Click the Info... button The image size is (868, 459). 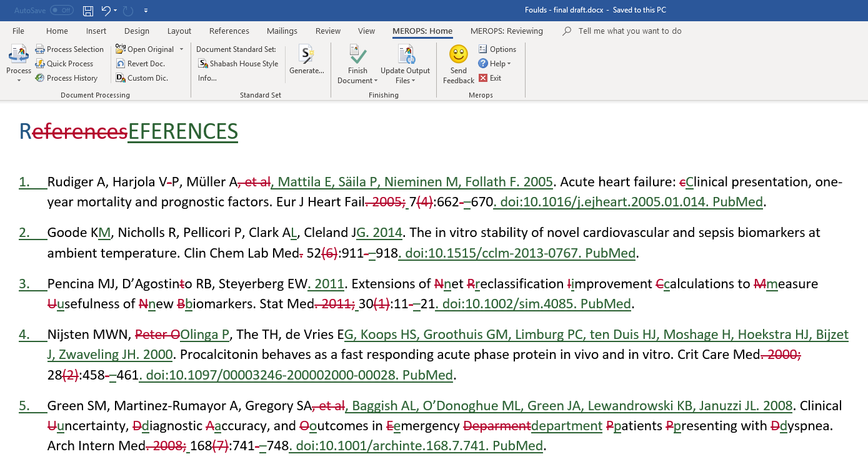point(207,78)
